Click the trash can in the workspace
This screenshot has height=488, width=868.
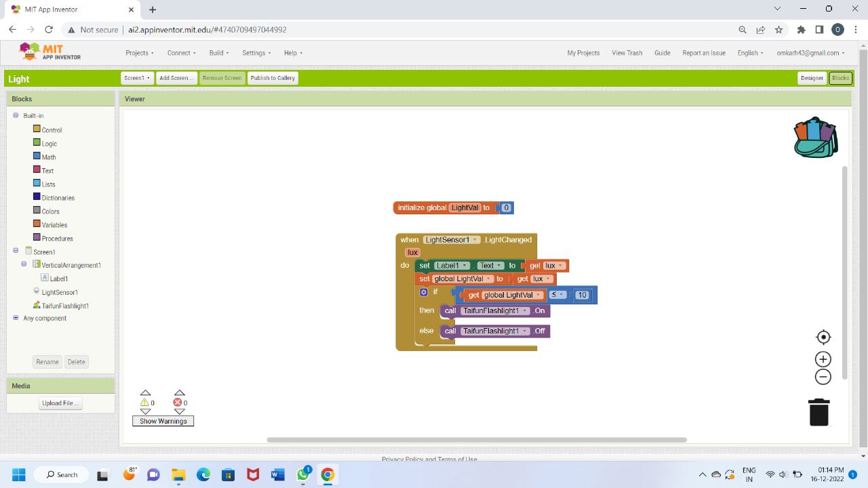coord(818,412)
